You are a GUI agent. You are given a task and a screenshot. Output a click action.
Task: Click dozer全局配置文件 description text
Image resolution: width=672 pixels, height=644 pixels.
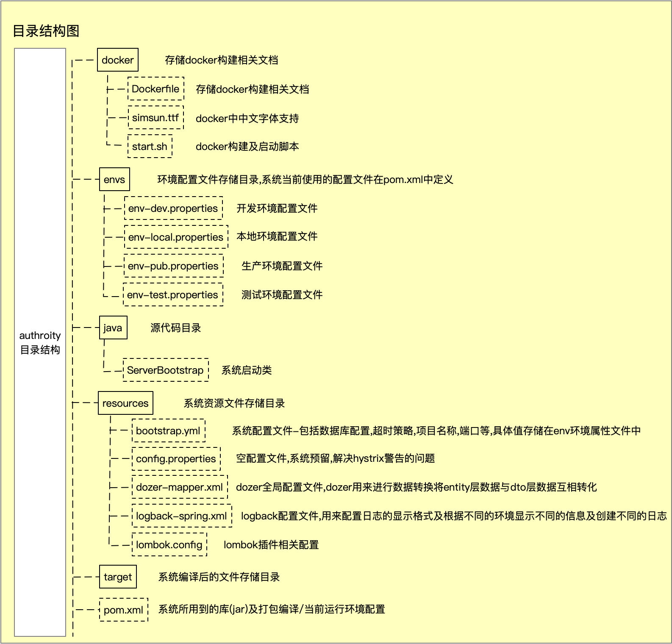(x=417, y=487)
